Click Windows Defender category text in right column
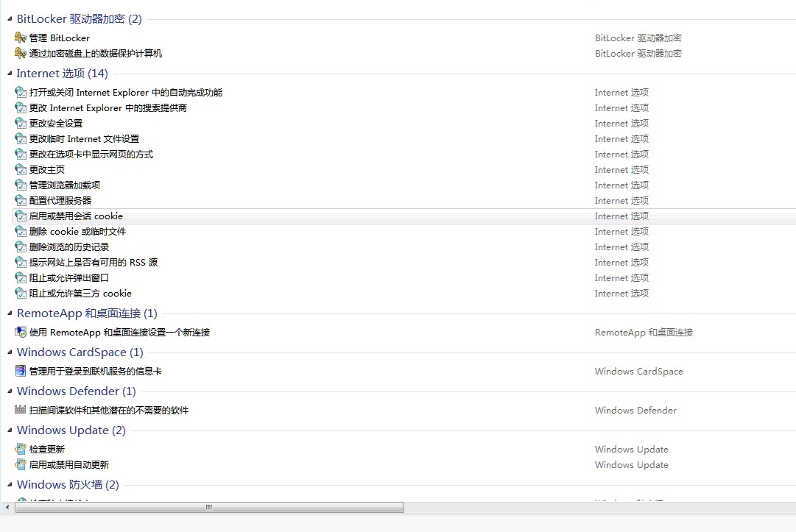The width and height of the screenshot is (796, 532). [635, 411]
